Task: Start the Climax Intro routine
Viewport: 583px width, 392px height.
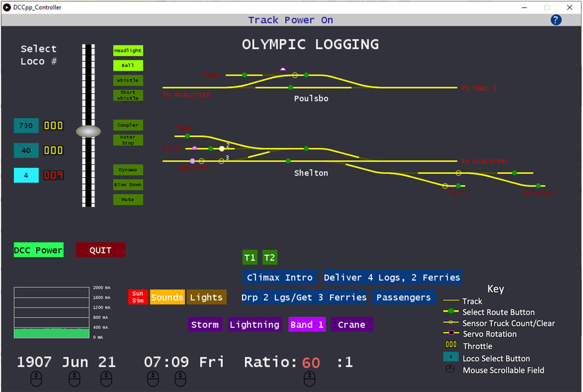Action: (x=279, y=277)
